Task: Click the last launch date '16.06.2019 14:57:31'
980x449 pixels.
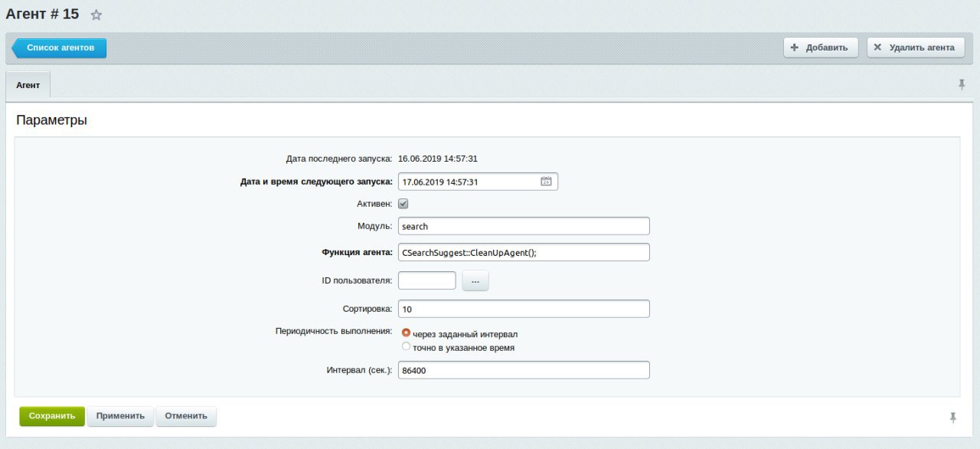Action: coord(438,159)
